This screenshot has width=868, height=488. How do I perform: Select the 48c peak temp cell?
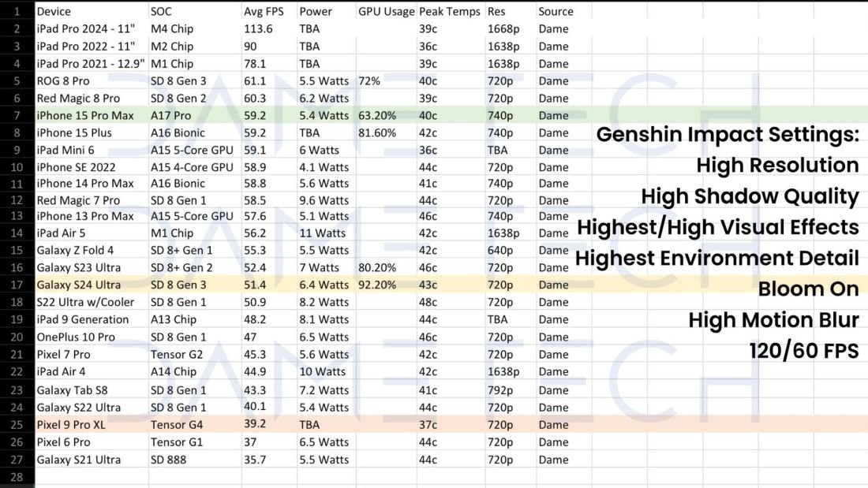click(x=451, y=302)
